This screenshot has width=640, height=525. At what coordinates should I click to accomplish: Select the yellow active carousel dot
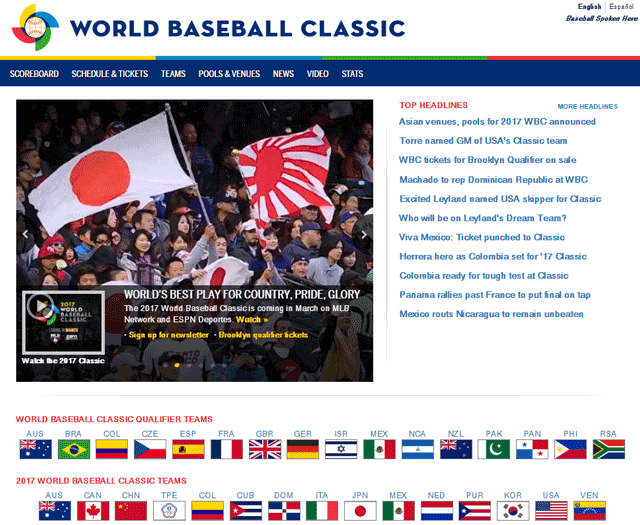click(x=177, y=365)
